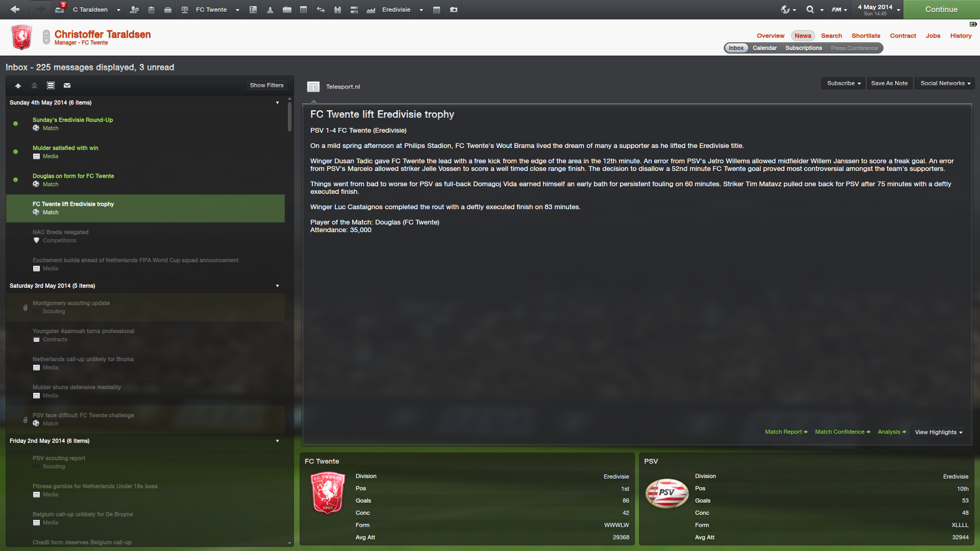
Task: Open the Shortlists menu item
Action: tap(866, 36)
